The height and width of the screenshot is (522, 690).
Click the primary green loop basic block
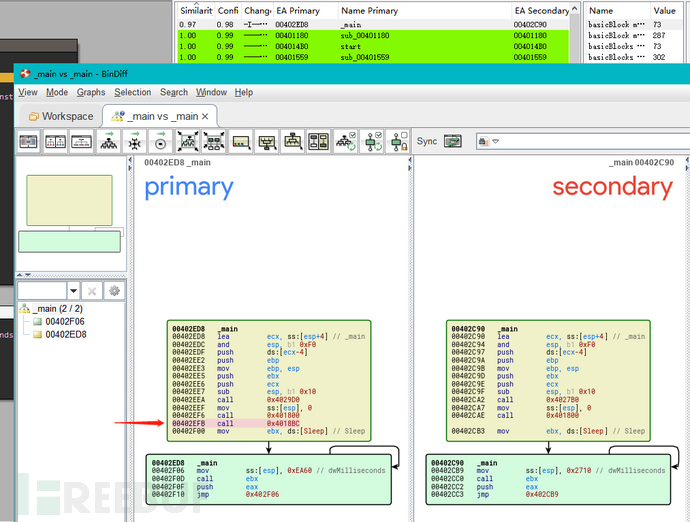pyautogui.click(x=269, y=479)
